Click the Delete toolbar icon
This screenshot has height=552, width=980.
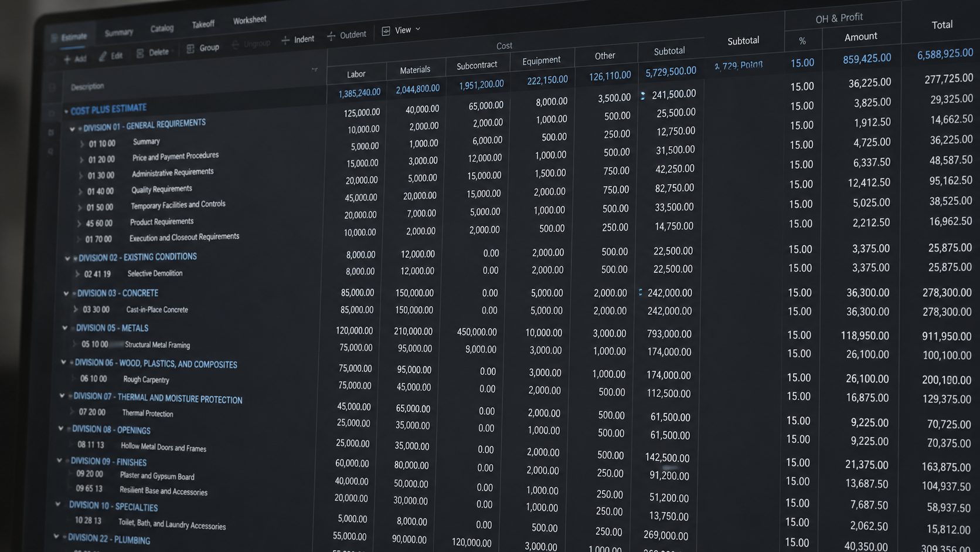[x=140, y=53]
